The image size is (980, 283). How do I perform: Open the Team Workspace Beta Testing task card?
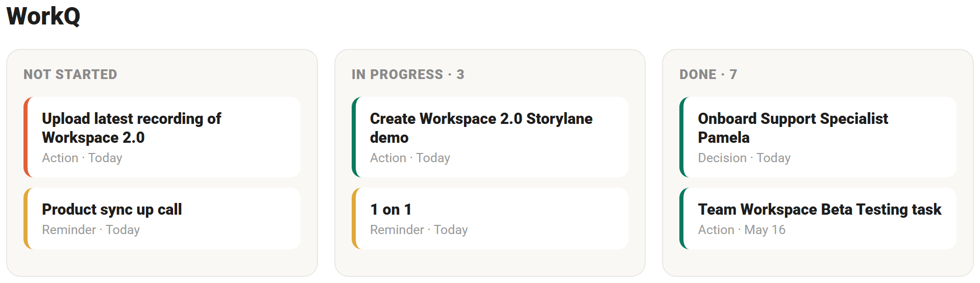[818, 219]
